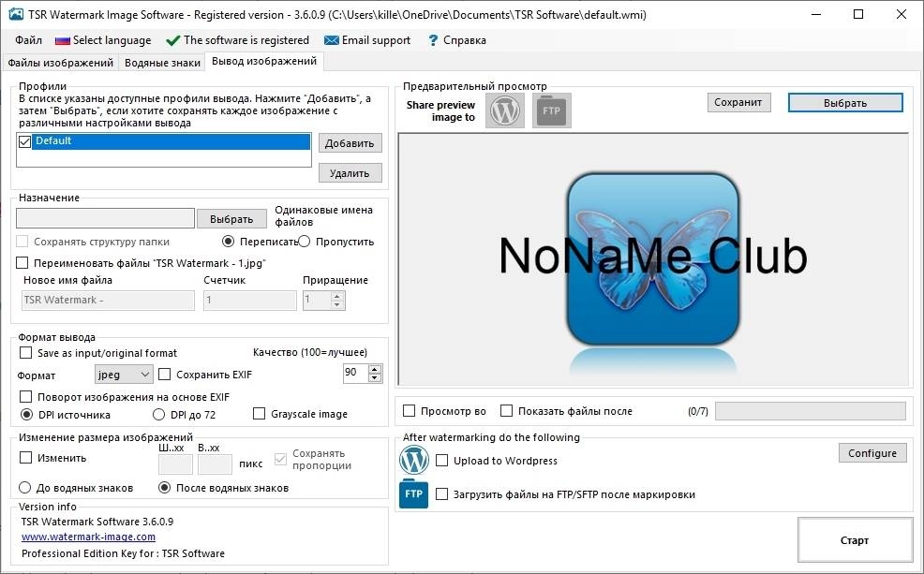Viewport: 924px width, 574px height.
Task: Click the TSR Watermark app icon in the title bar
Action: click(16, 14)
